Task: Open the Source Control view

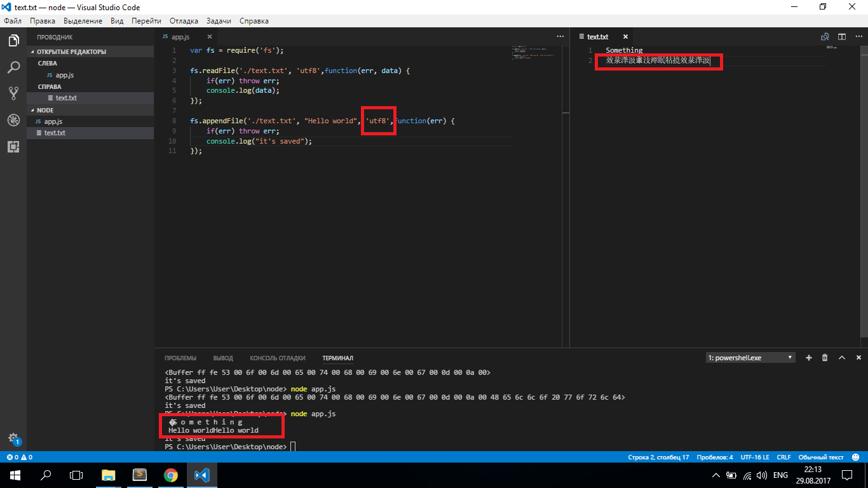Action: coord(13,93)
